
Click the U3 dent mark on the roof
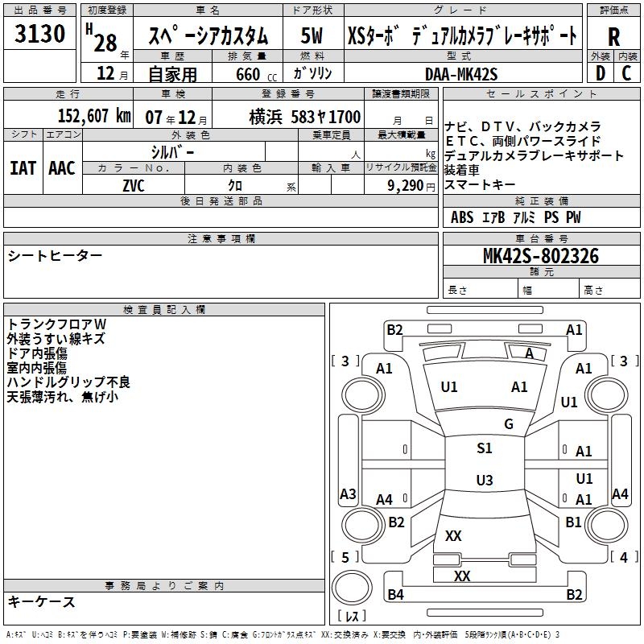(484, 481)
